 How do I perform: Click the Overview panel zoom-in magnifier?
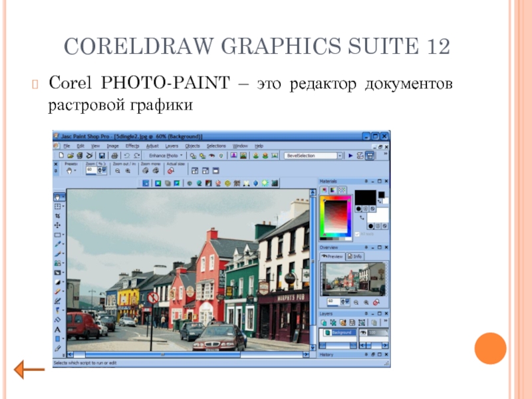tap(366, 303)
